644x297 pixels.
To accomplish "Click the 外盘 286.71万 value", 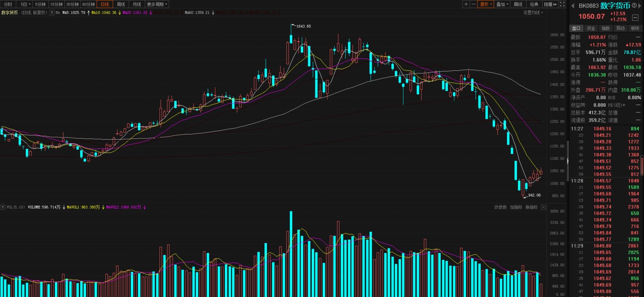I will click(595, 90).
